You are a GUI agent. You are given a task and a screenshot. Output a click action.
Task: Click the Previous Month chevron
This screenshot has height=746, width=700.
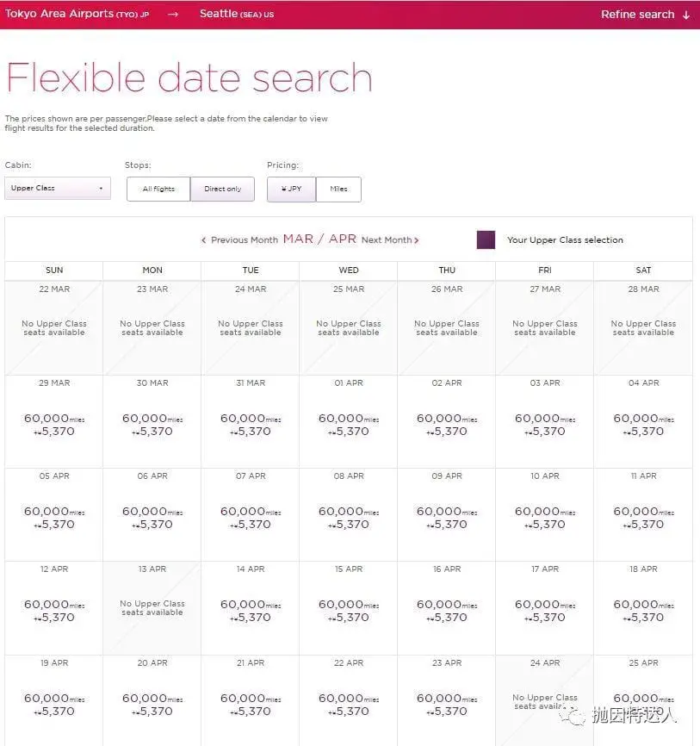pyautogui.click(x=204, y=240)
